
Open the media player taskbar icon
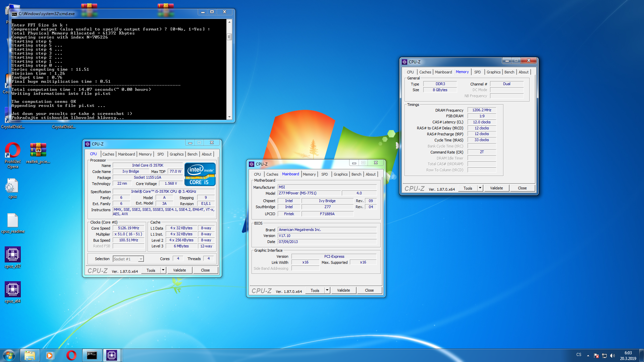click(x=50, y=355)
